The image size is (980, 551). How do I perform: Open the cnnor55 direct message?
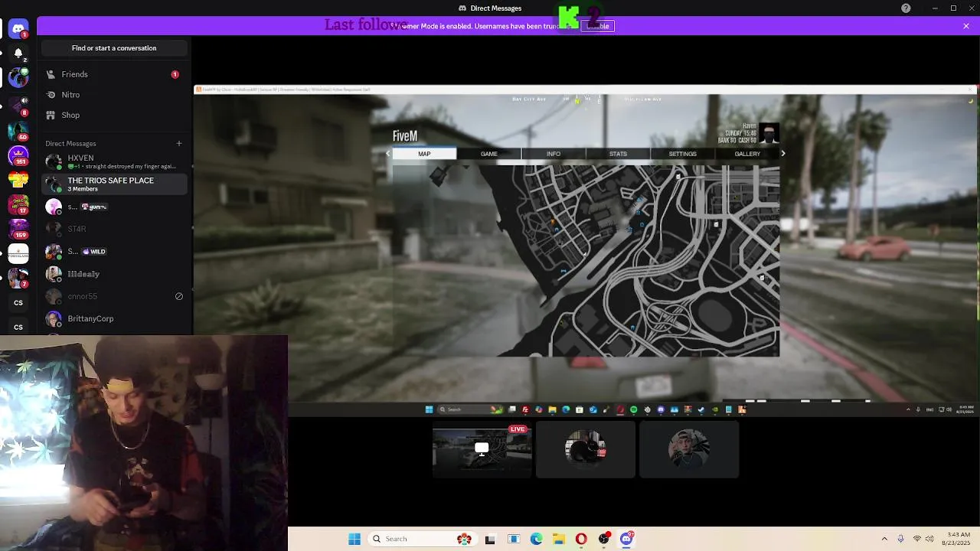click(114, 296)
